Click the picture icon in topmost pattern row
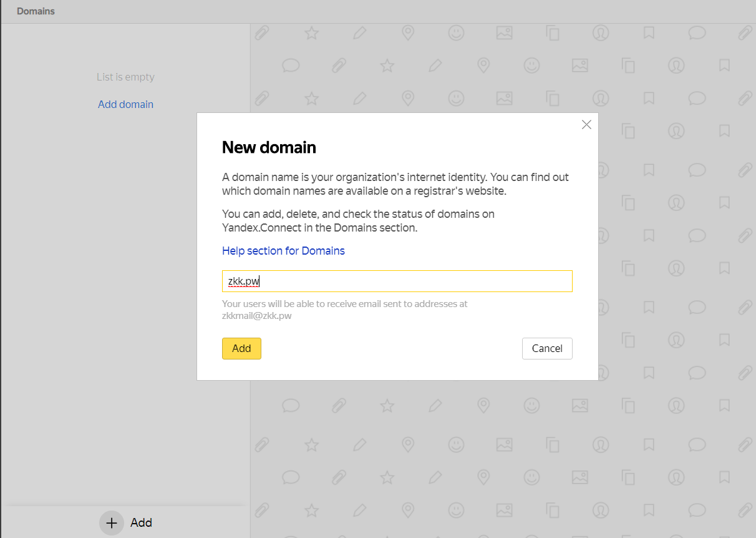Screen dimensions: 756x538 [x=504, y=32]
